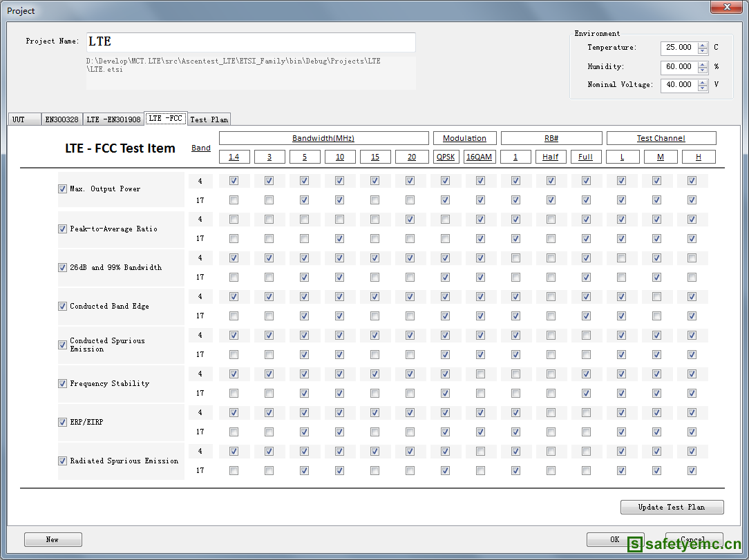This screenshot has height=560, width=749.
Task: Check 3 MHz for Max. Output Power band 17
Action: pyautogui.click(x=269, y=200)
